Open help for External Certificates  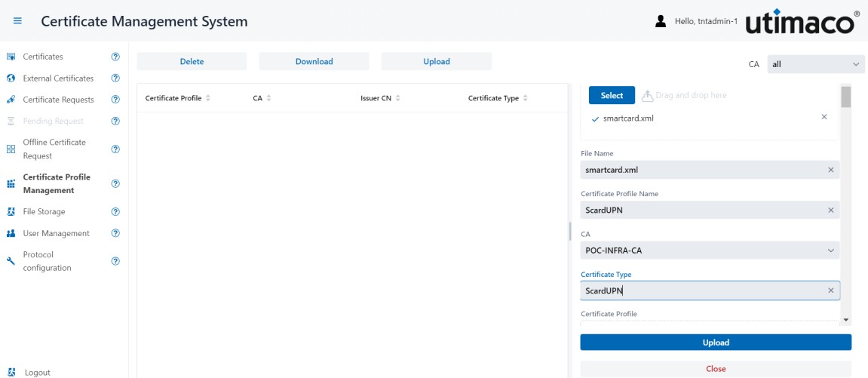tap(115, 78)
